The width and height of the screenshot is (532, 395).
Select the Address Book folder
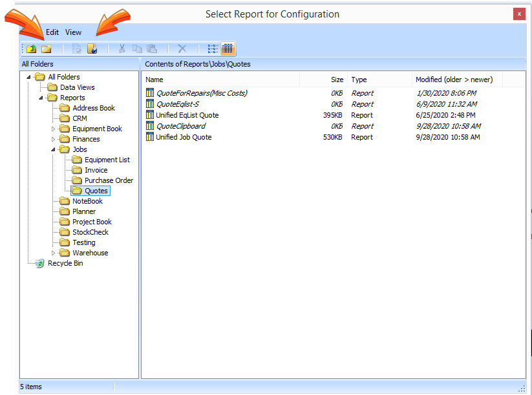click(x=94, y=108)
